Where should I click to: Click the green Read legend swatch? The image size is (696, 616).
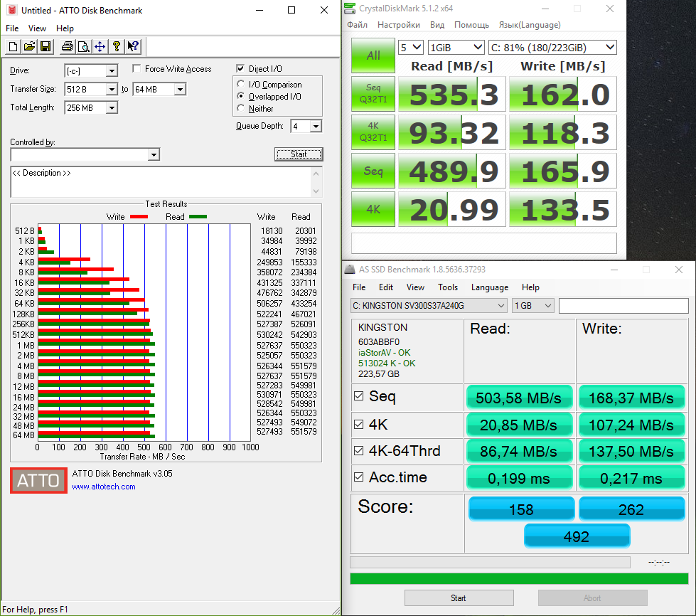point(198,217)
